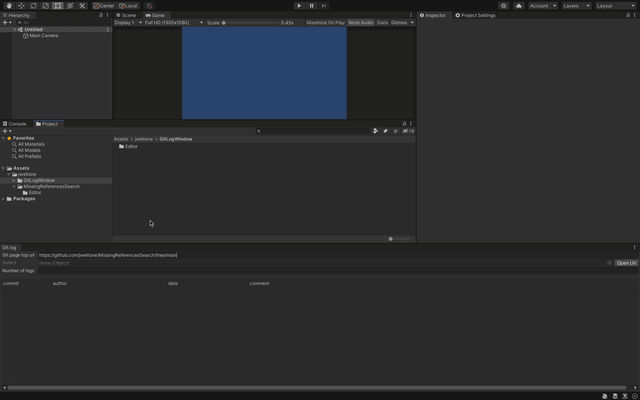Toggle Gizmos in Game view
Image resolution: width=640 pixels, height=400 pixels.
(x=399, y=22)
